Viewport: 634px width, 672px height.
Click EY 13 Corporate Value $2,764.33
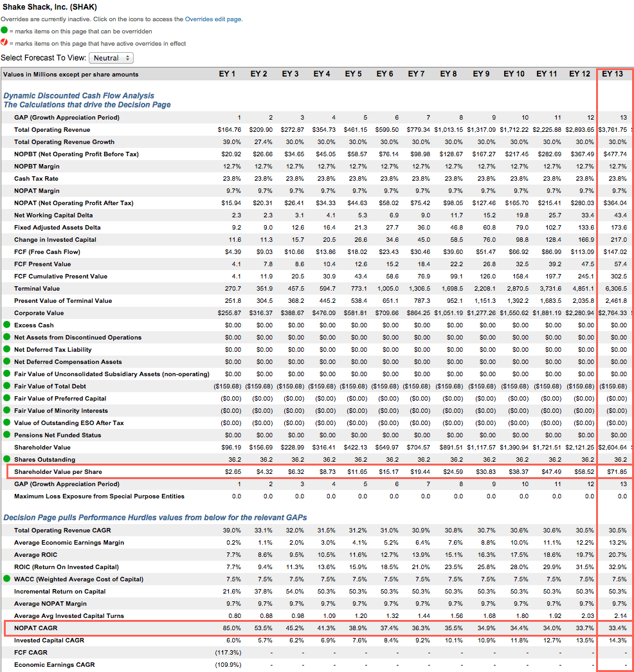click(613, 313)
